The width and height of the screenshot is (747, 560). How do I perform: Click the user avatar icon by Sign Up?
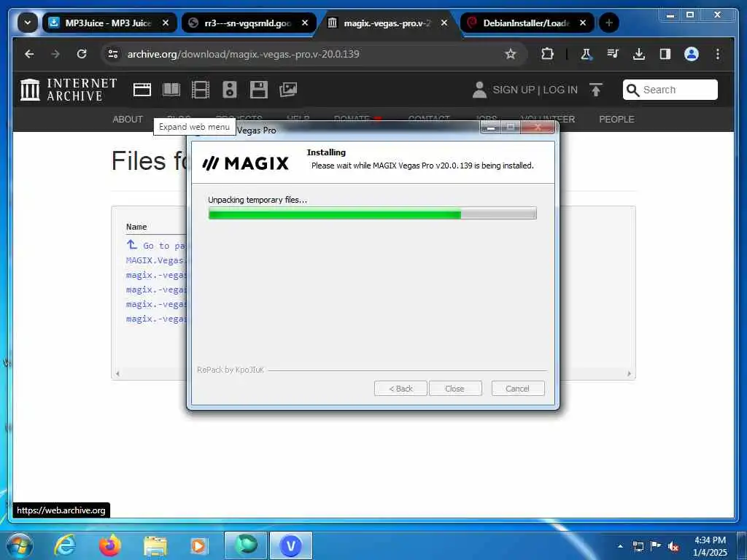tap(479, 90)
